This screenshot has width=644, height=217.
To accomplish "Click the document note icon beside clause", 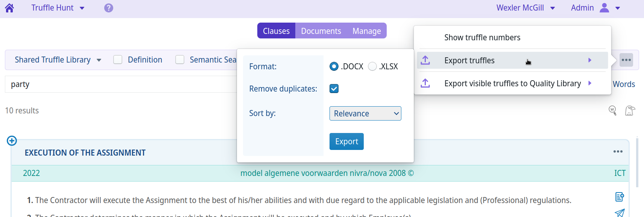I will (x=620, y=197).
